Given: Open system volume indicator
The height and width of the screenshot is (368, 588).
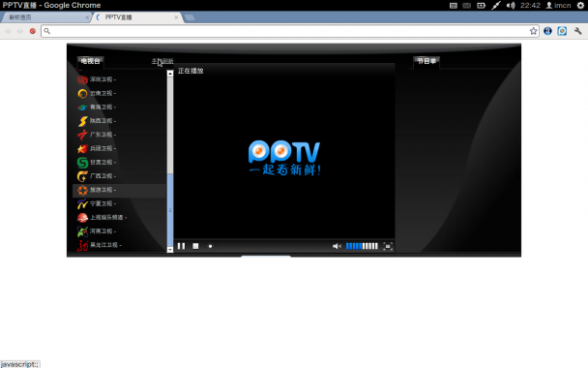Looking at the screenshot, I should coord(511,5).
